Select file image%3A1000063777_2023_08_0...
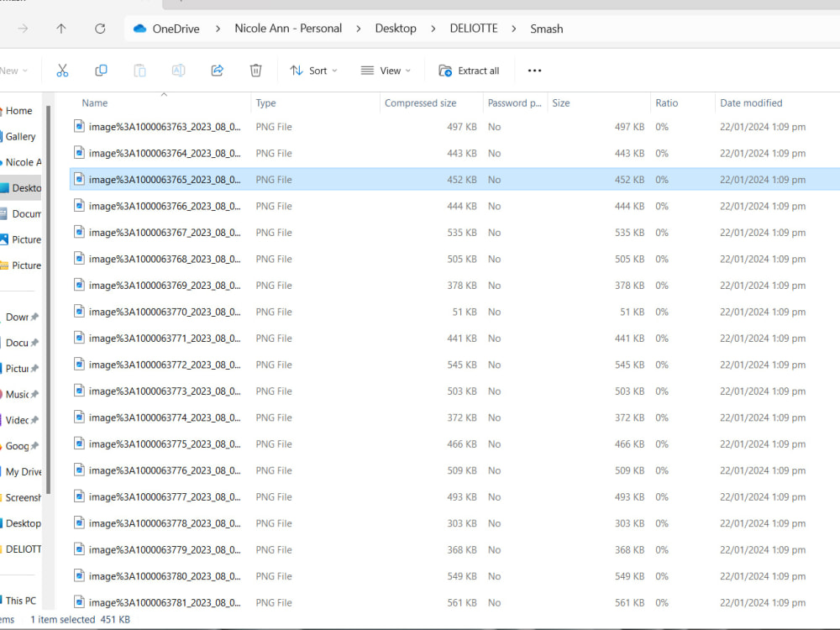840x630 pixels. tap(165, 497)
